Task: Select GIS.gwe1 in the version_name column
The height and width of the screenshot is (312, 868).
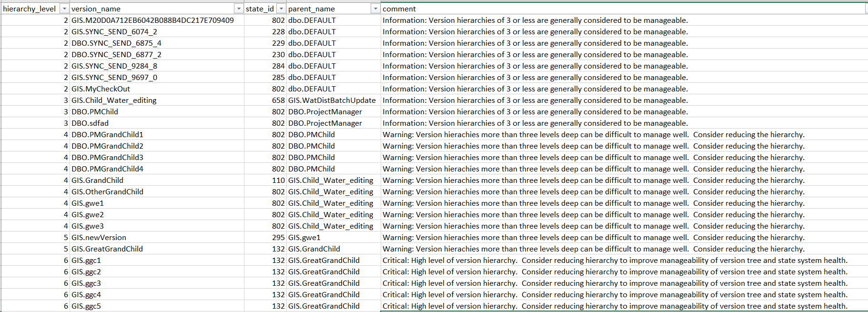Action: point(157,203)
